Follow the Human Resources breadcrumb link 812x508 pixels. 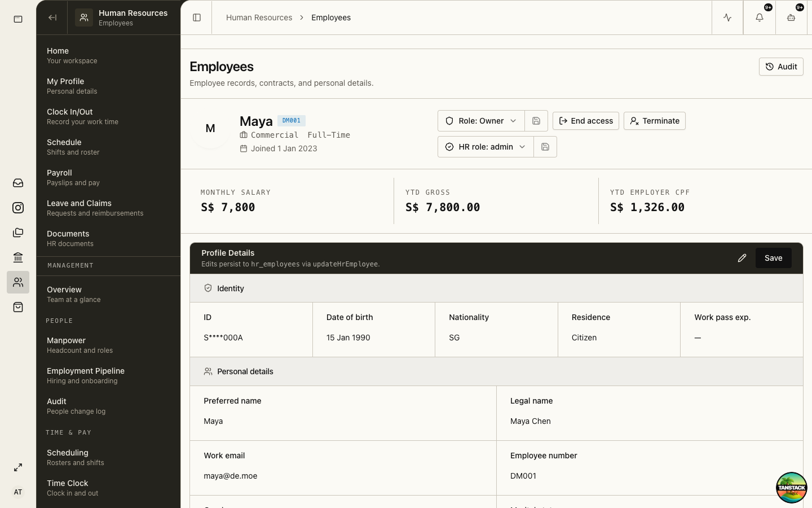pyautogui.click(x=259, y=17)
